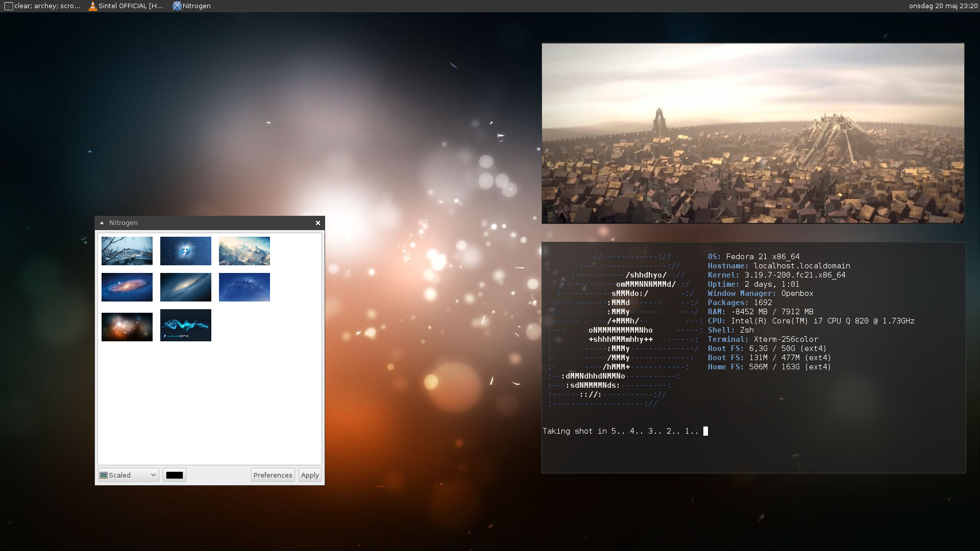The width and height of the screenshot is (980, 551).
Task: Click the kernel version '3.19.7-200.fc21.x86_64' text
Action: point(795,275)
